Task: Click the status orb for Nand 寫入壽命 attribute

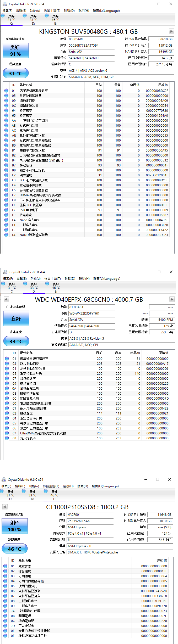Action: point(6,220)
